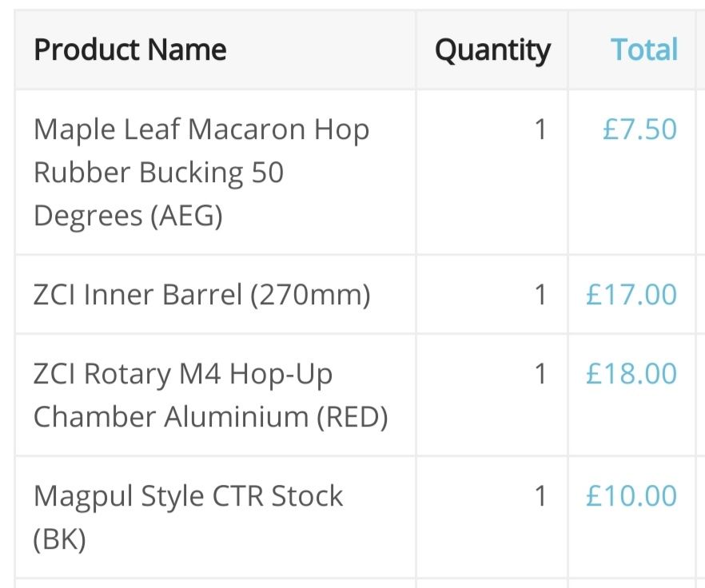Click the Quantity column header
This screenshot has height=588, width=705.
point(492,50)
